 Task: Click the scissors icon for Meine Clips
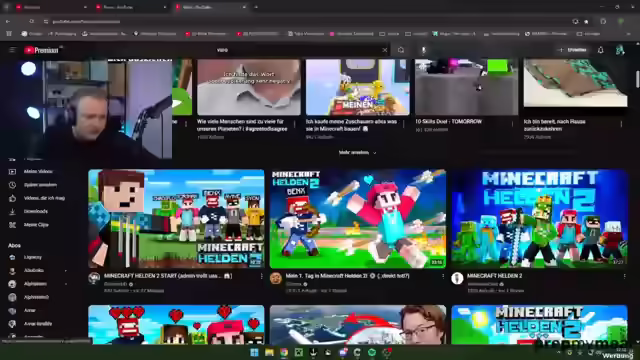click(x=12, y=225)
